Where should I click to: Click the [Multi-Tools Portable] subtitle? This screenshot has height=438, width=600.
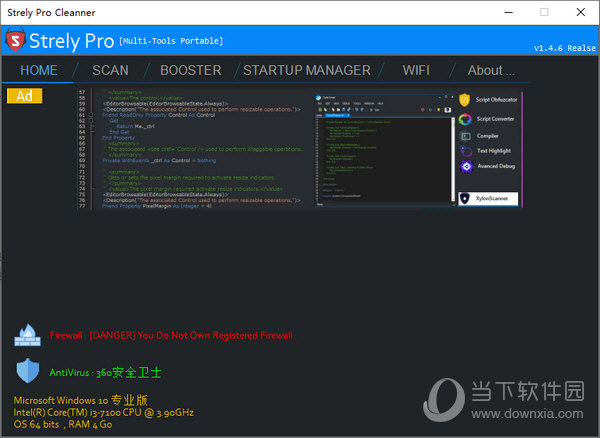171,41
